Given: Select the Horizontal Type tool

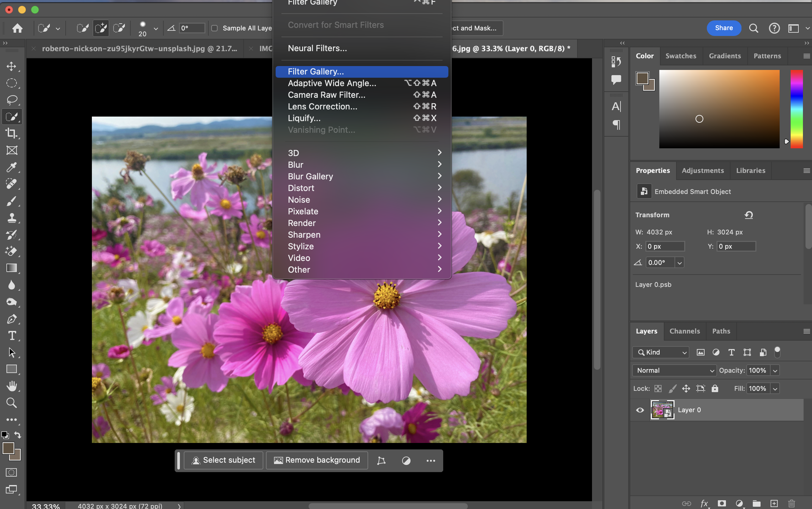Looking at the screenshot, I should (x=11, y=336).
